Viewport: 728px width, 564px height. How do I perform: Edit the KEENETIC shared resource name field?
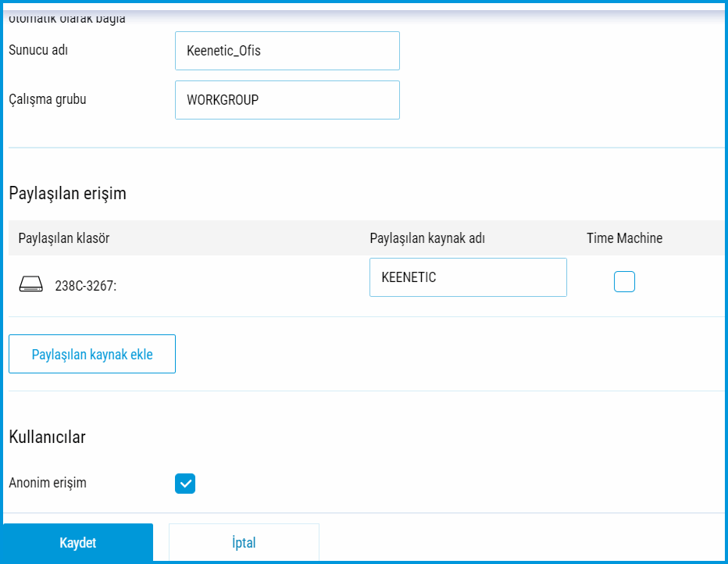click(x=467, y=277)
